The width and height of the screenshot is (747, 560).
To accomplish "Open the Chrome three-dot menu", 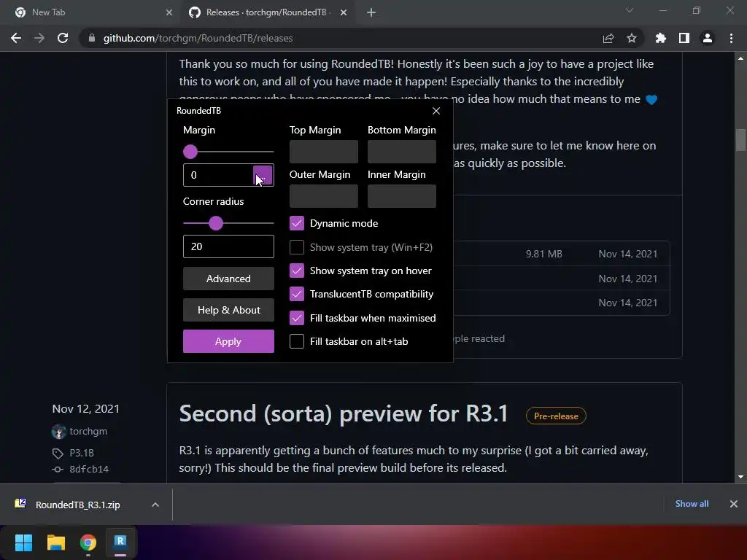I will (x=731, y=38).
